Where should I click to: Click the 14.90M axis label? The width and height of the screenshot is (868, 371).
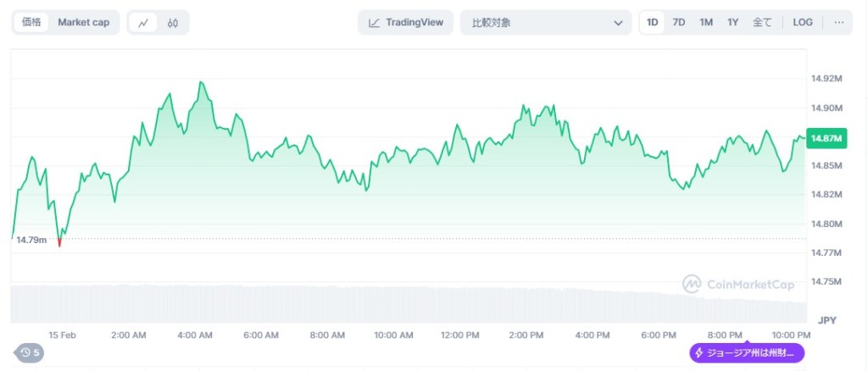(826, 108)
